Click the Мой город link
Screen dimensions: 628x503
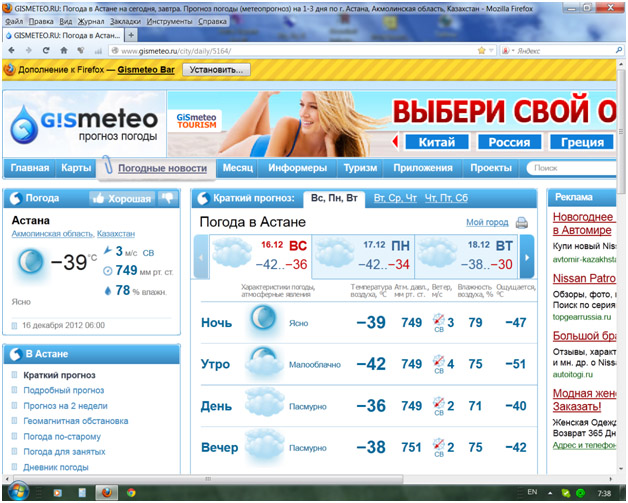coord(487,222)
